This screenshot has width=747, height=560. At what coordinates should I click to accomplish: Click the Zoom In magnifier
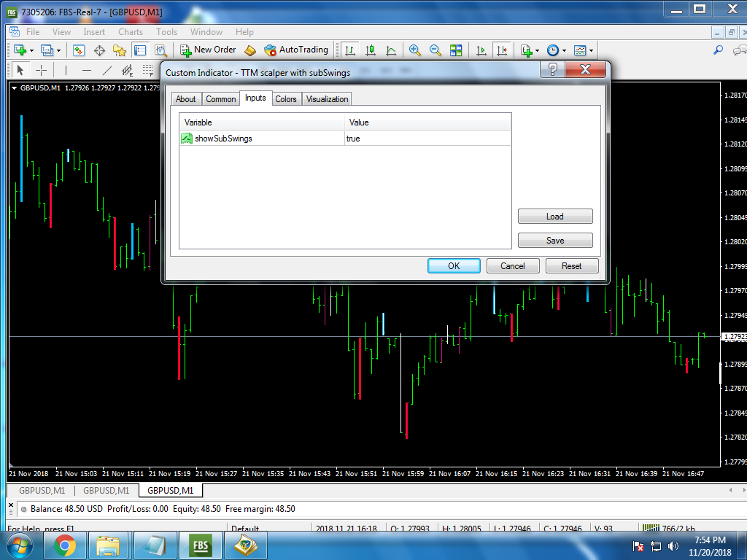pyautogui.click(x=414, y=50)
